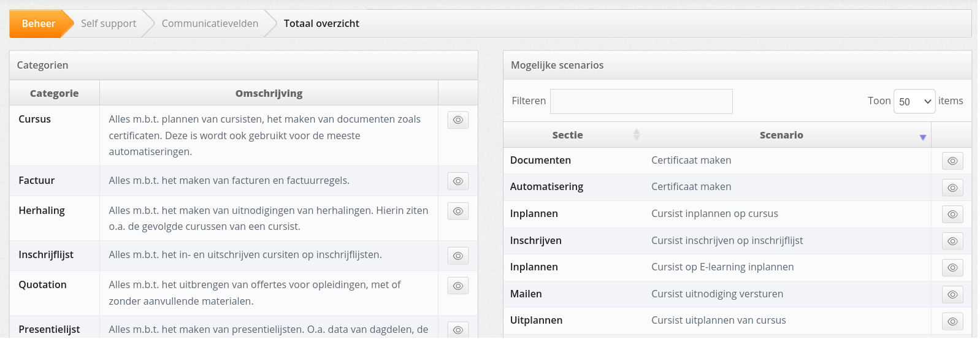The image size is (980, 339).
Task: View details of the Cursus category
Action: pos(458,120)
